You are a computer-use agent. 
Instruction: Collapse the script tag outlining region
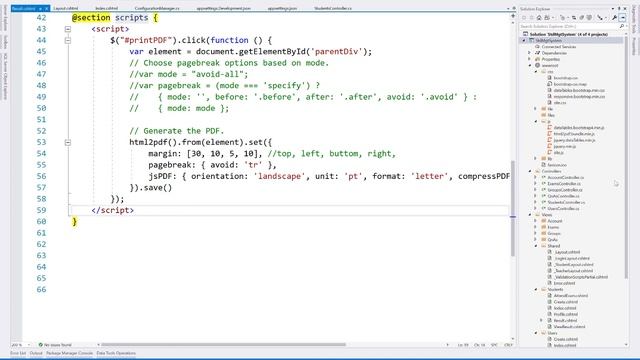click(x=68, y=29)
